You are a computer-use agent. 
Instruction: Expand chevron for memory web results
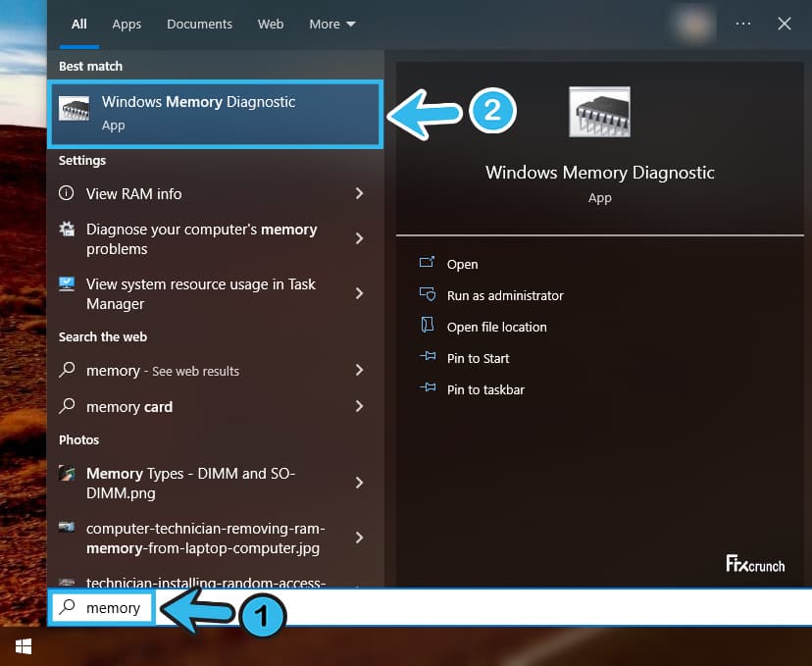[x=359, y=370]
